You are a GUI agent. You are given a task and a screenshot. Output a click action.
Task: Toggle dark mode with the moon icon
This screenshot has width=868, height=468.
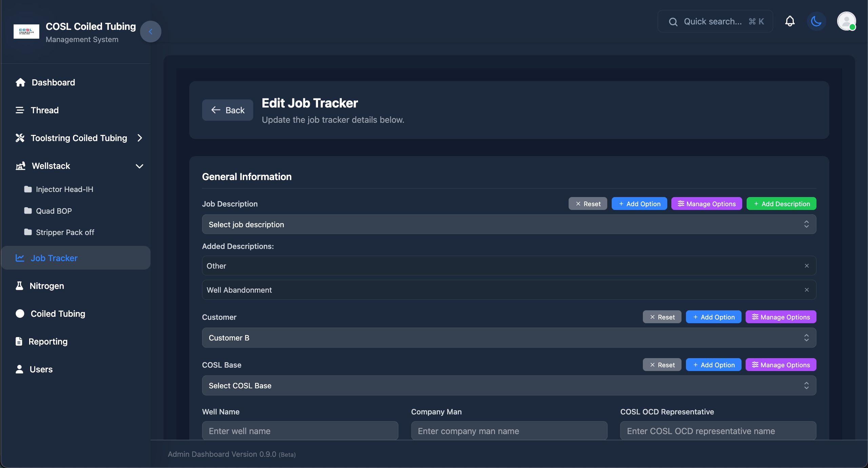pyautogui.click(x=816, y=21)
